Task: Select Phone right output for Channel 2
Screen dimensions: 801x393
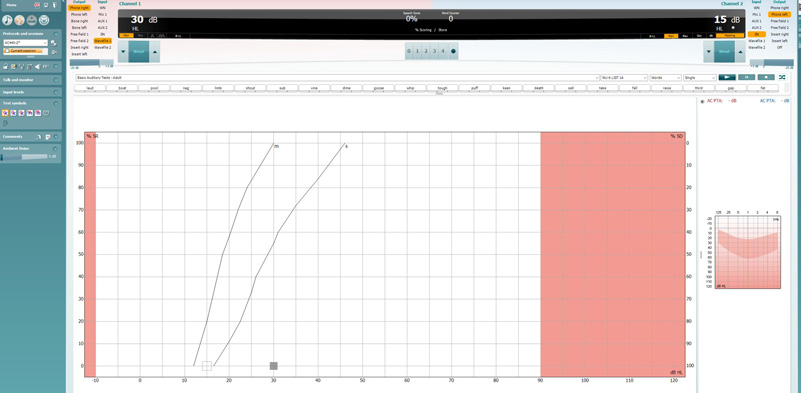Action: click(779, 8)
